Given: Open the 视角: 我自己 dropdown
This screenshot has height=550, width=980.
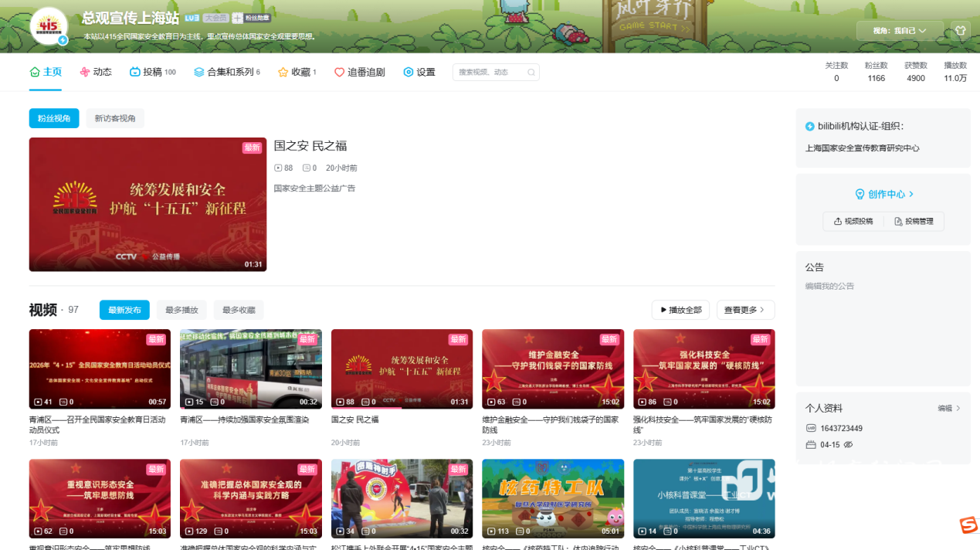Looking at the screenshot, I should 900,31.
